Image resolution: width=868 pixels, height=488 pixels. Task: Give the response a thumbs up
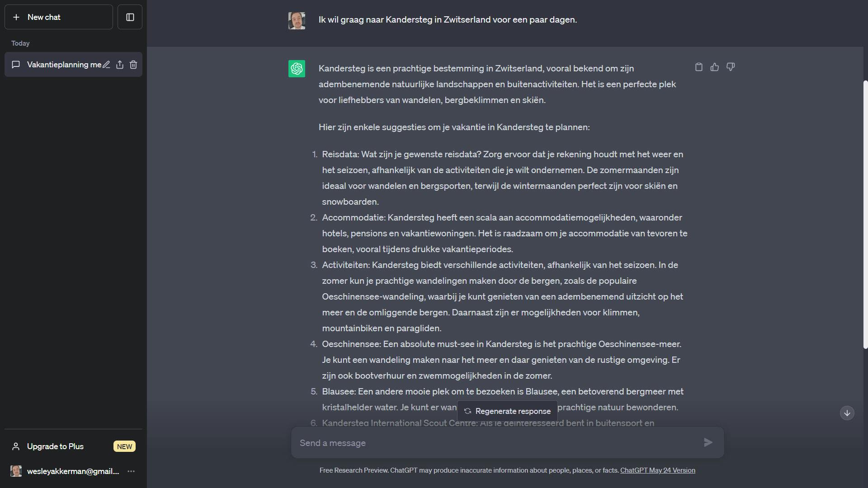click(x=714, y=67)
